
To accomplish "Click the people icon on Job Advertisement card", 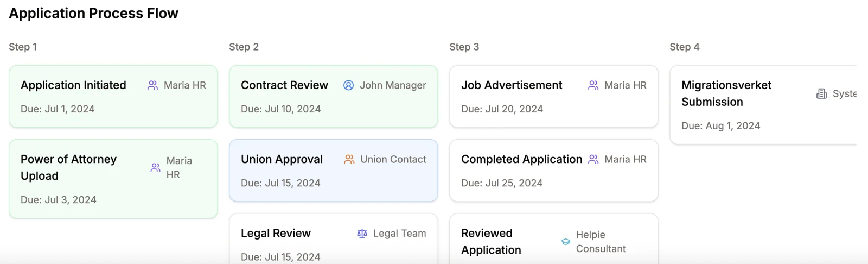I will [593, 85].
